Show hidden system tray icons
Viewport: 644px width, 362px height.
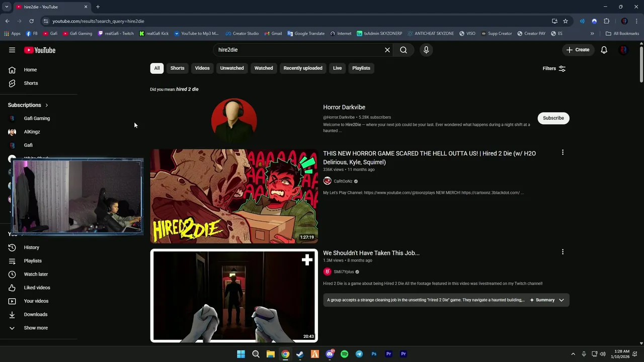tap(573, 354)
